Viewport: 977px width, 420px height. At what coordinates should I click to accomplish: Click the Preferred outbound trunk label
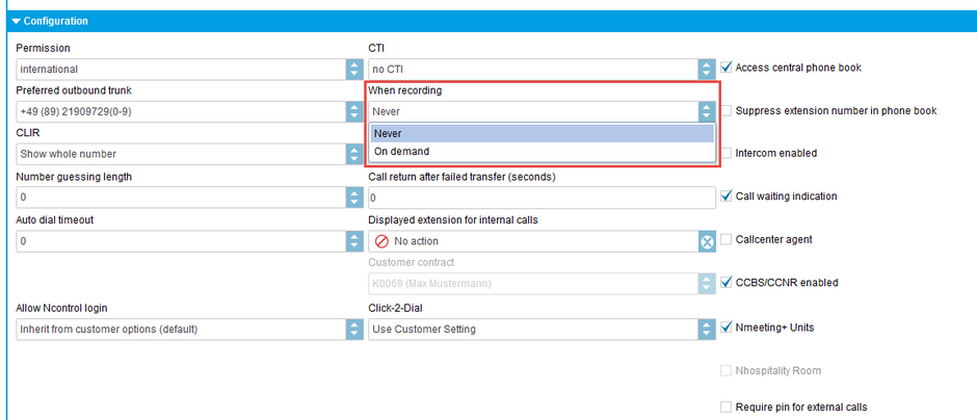coord(74,91)
